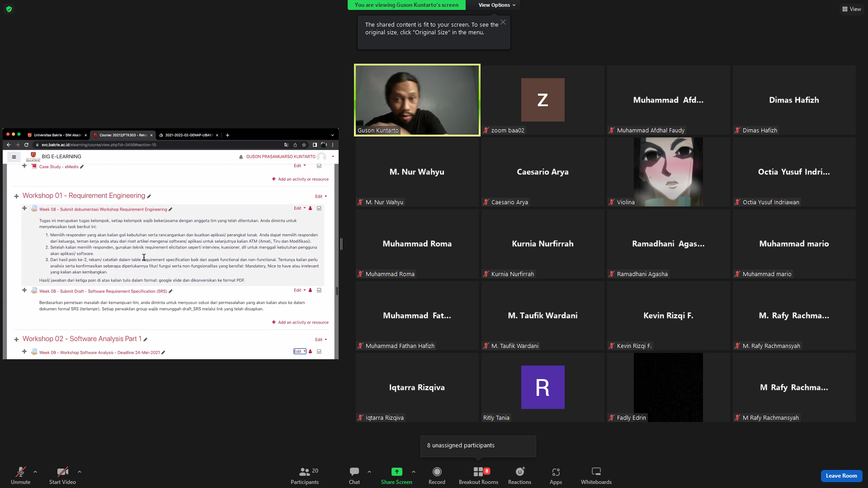Select zoom baa02 participant tile
Screen dimensions: 868x488
coord(542,100)
